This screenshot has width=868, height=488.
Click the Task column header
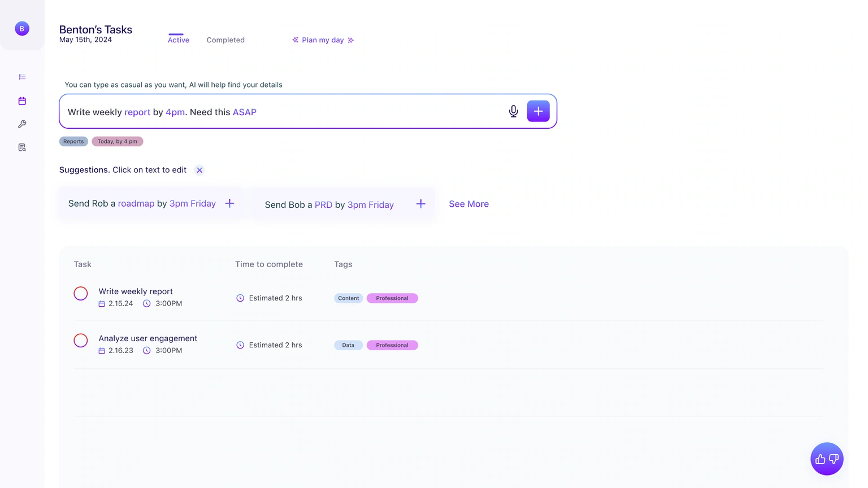pyautogui.click(x=83, y=264)
